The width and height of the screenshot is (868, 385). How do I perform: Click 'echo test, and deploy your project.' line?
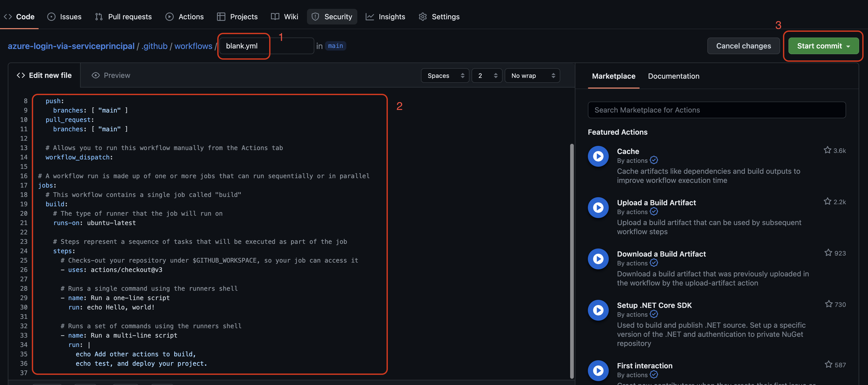[141, 363]
